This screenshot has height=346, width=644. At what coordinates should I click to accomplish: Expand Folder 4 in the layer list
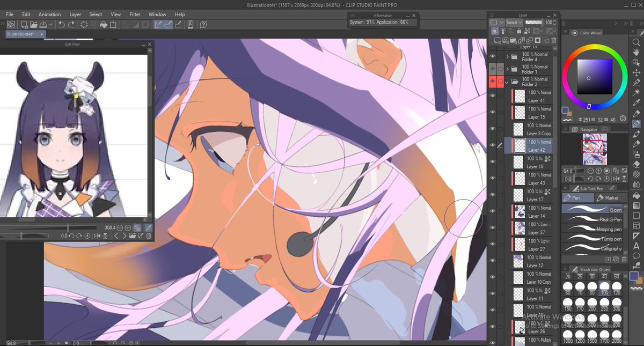click(507, 56)
